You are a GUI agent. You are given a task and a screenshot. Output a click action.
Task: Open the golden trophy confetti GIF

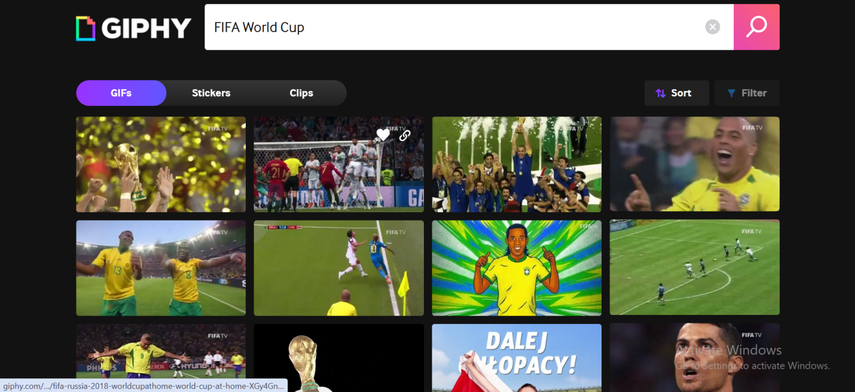click(161, 164)
